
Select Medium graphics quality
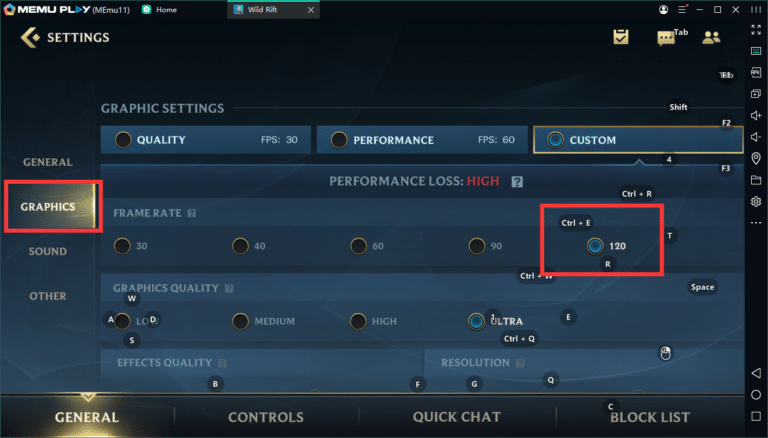(264, 321)
